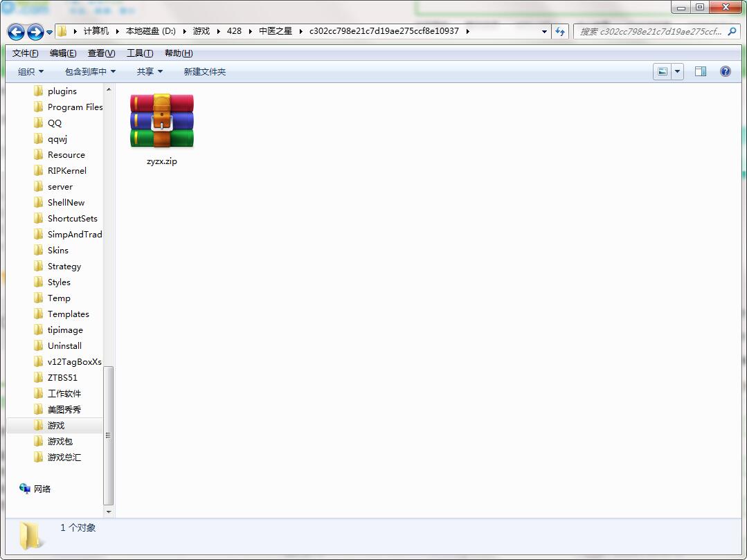Select the ZTBS51 folder in the tree

coord(55,378)
